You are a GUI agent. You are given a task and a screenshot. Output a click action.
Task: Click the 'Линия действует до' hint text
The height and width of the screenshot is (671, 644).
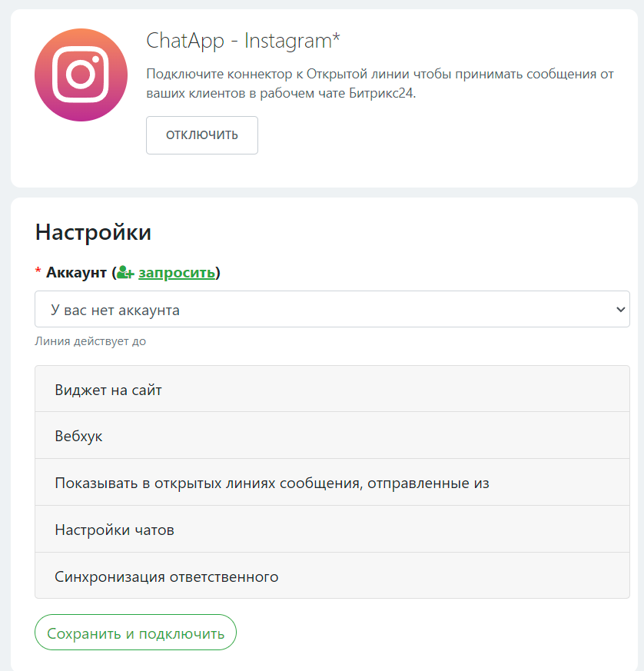[x=90, y=341]
